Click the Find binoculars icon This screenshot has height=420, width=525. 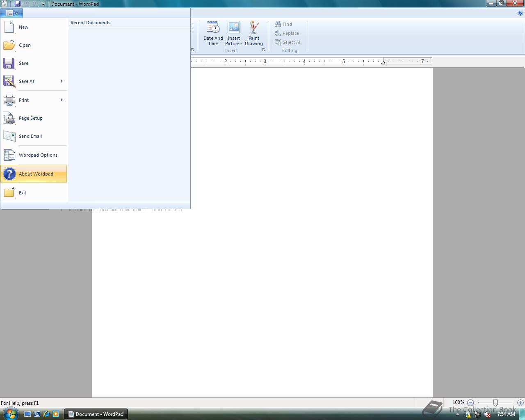[278, 24]
